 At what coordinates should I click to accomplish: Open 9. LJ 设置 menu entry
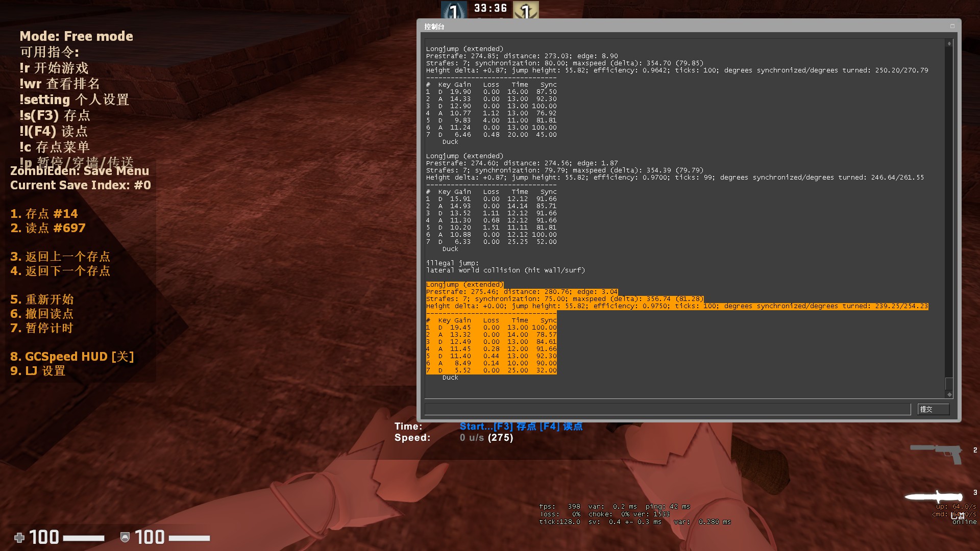(38, 371)
